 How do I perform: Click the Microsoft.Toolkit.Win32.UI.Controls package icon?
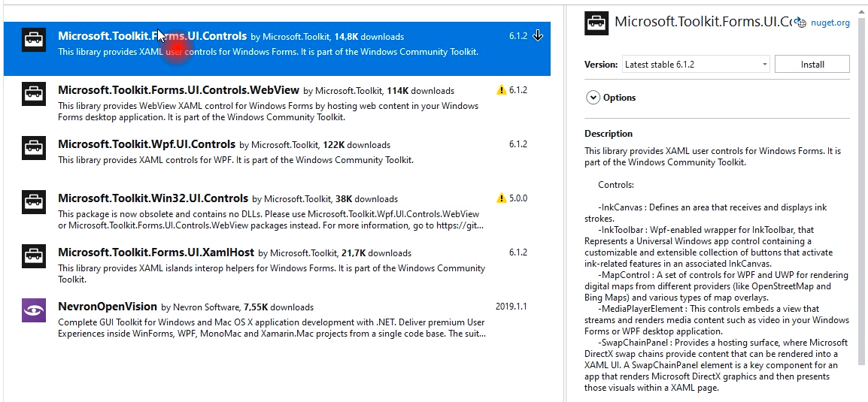[x=34, y=202]
